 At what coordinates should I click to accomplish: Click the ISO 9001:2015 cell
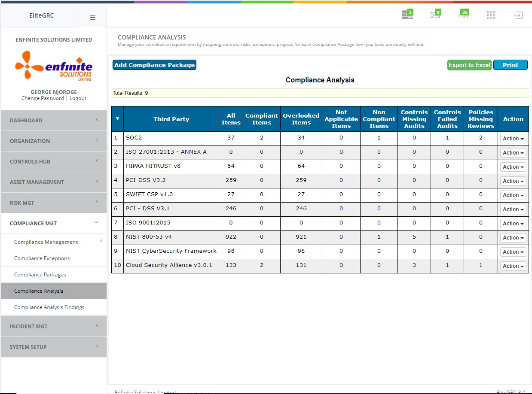pos(171,223)
